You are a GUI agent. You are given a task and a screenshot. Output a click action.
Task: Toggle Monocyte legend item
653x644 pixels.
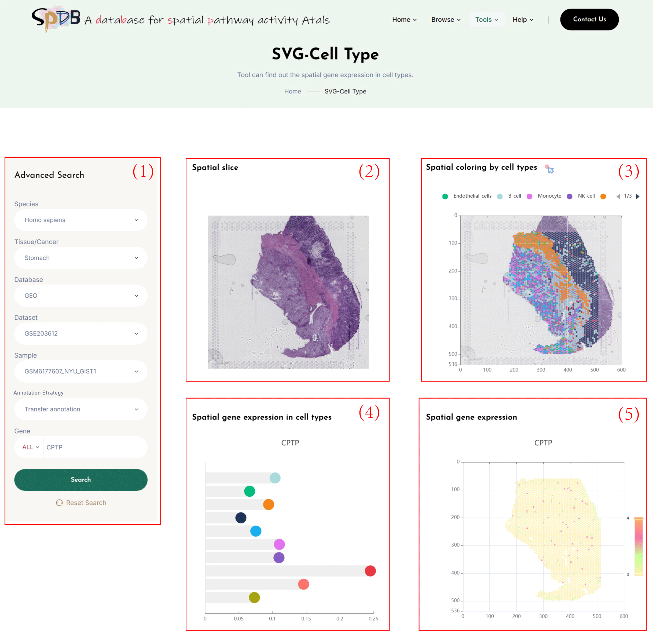click(x=544, y=196)
